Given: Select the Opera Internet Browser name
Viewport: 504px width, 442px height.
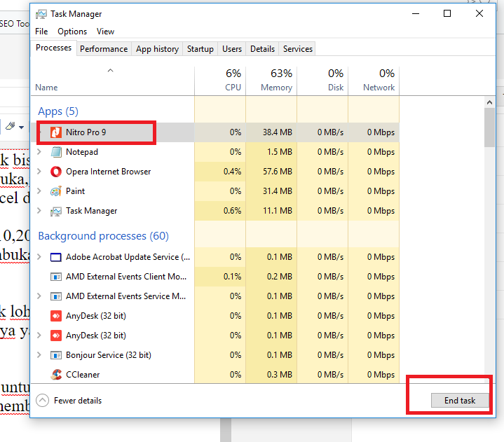Looking at the screenshot, I should (109, 172).
